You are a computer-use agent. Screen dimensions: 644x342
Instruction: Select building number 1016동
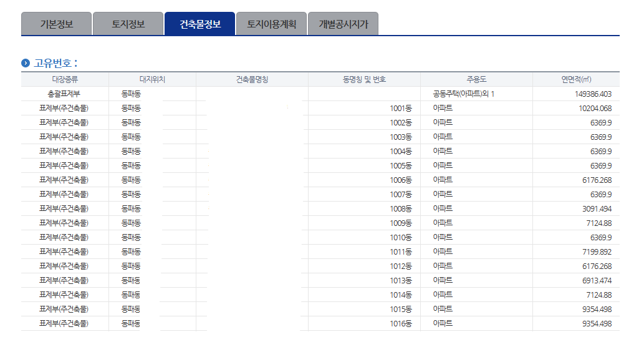click(401, 323)
